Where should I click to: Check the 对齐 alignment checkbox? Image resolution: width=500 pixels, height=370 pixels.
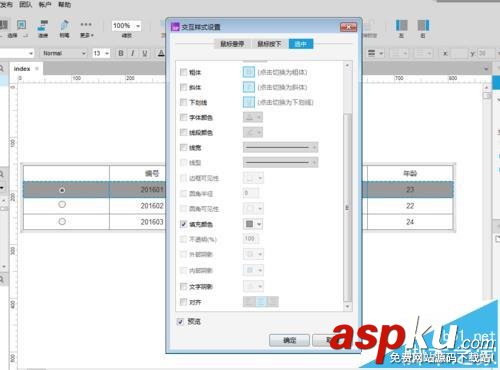183,302
